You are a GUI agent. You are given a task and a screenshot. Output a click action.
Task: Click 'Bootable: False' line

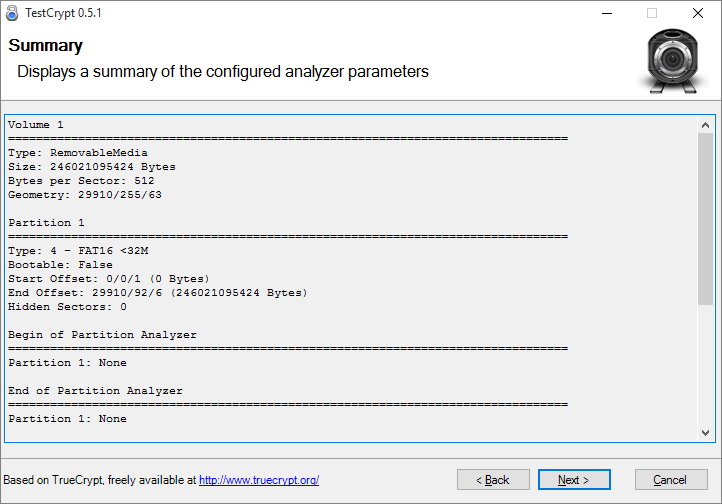60,265
